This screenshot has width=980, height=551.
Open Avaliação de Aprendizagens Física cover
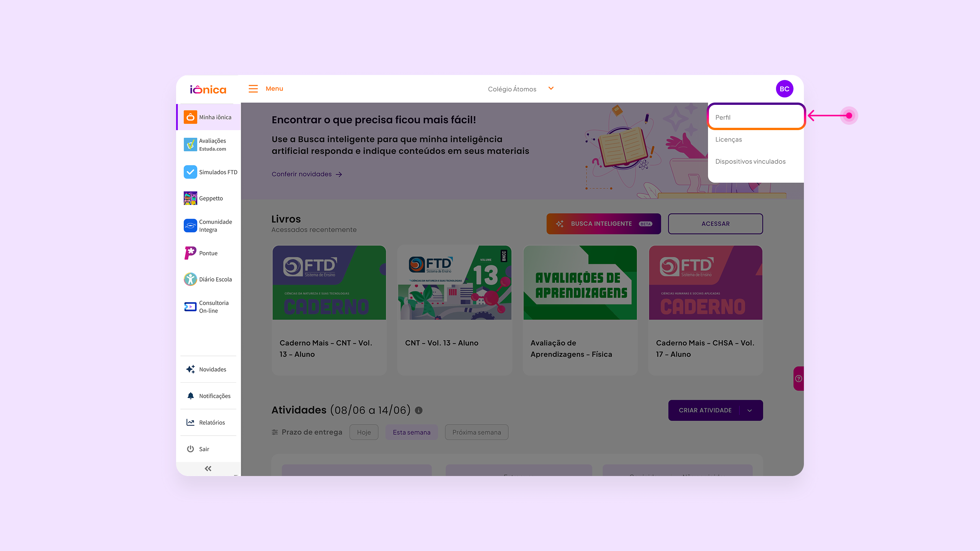580,283
